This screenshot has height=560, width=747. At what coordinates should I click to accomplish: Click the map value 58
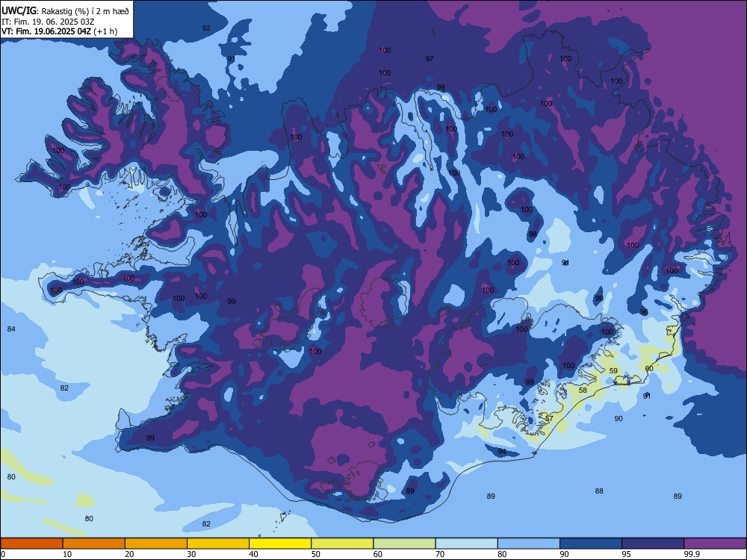[583, 390]
